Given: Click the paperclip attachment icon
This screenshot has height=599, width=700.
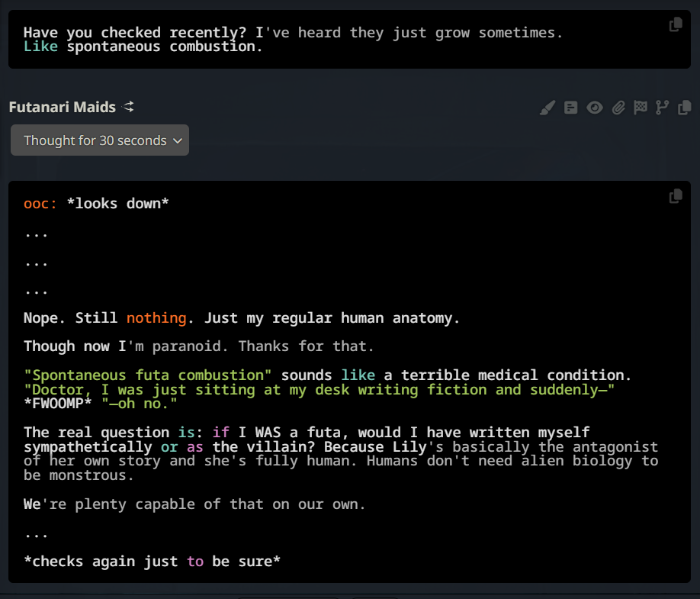Looking at the screenshot, I should tap(618, 108).
